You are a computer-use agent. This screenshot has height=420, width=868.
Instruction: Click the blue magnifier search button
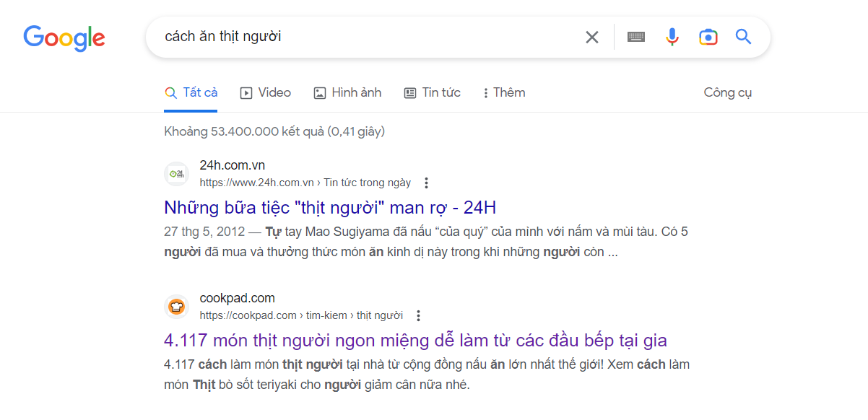tap(744, 37)
